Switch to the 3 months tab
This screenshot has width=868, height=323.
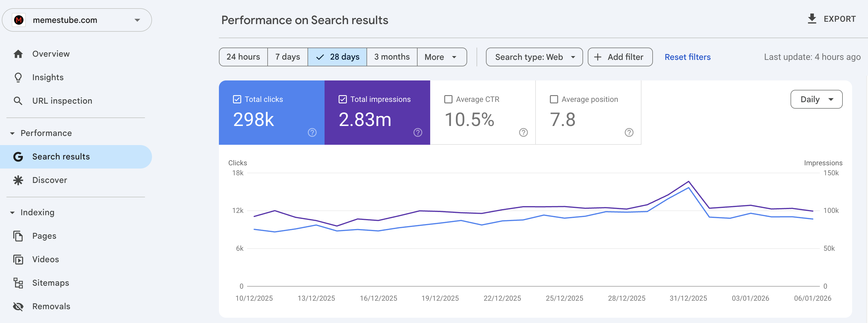(392, 57)
